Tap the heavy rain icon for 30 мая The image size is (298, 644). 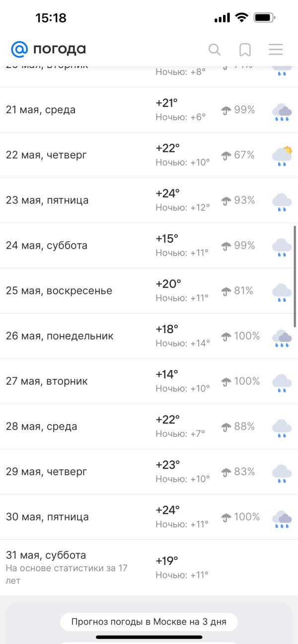pyautogui.click(x=282, y=519)
